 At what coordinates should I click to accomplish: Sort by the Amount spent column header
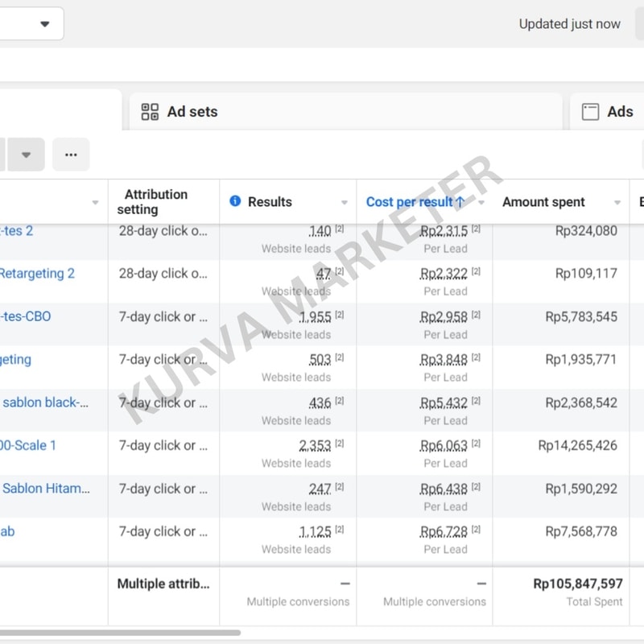pyautogui.click(x=543, y=202)
